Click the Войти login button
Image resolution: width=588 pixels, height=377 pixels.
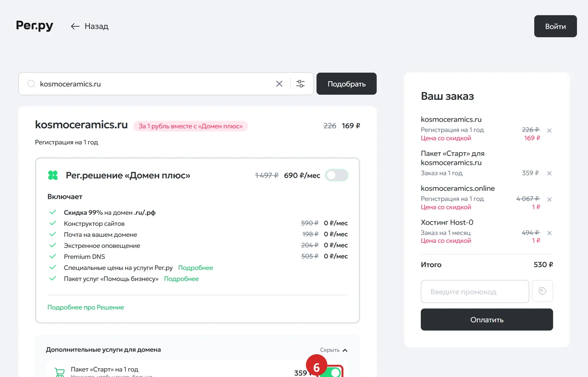coord(555,26)
